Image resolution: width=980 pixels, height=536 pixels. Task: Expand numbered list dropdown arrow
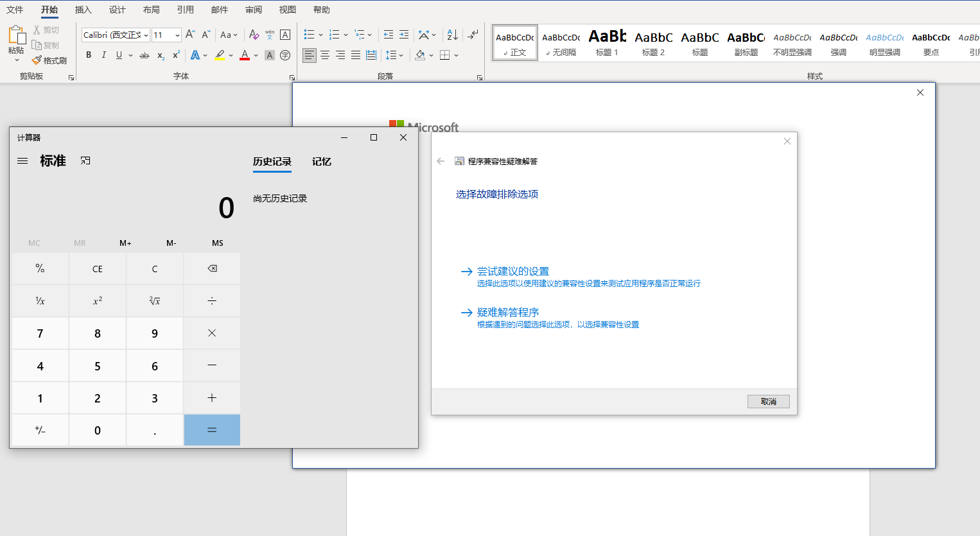[x=346, y=35]
